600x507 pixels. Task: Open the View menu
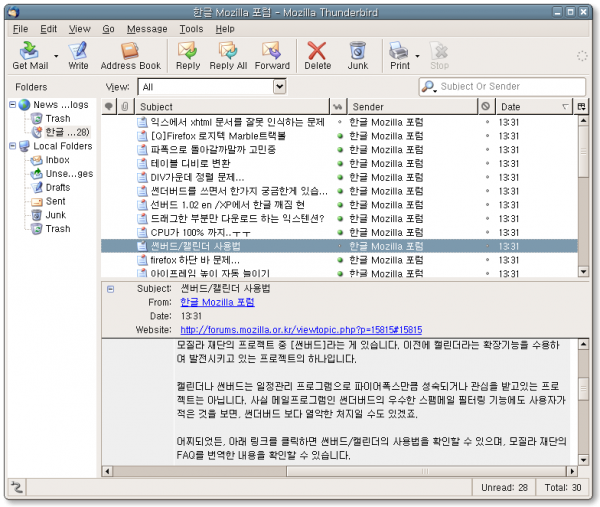(x=80, y=29)
